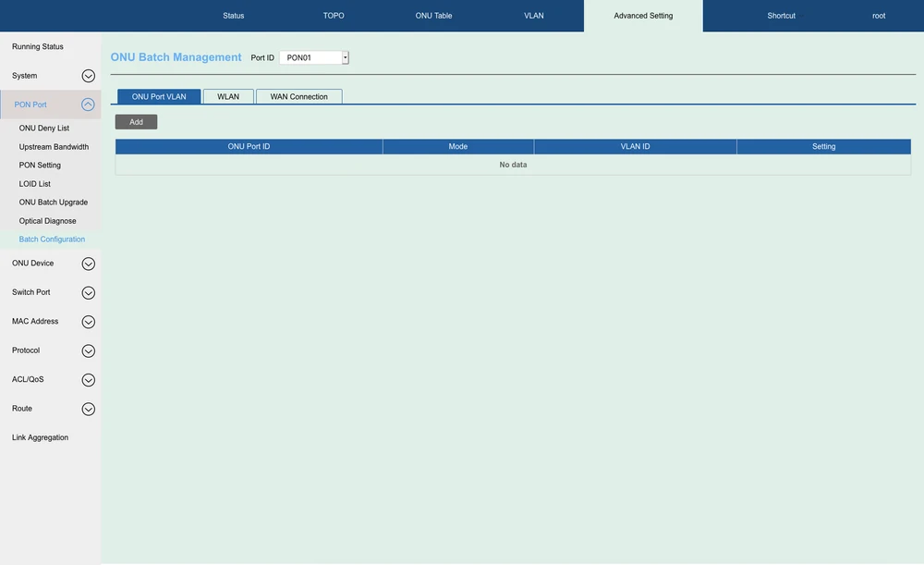This screenshot has height=565, width=924.
Task: Open ONU Deny List page
Action: (x=44, y=129)
